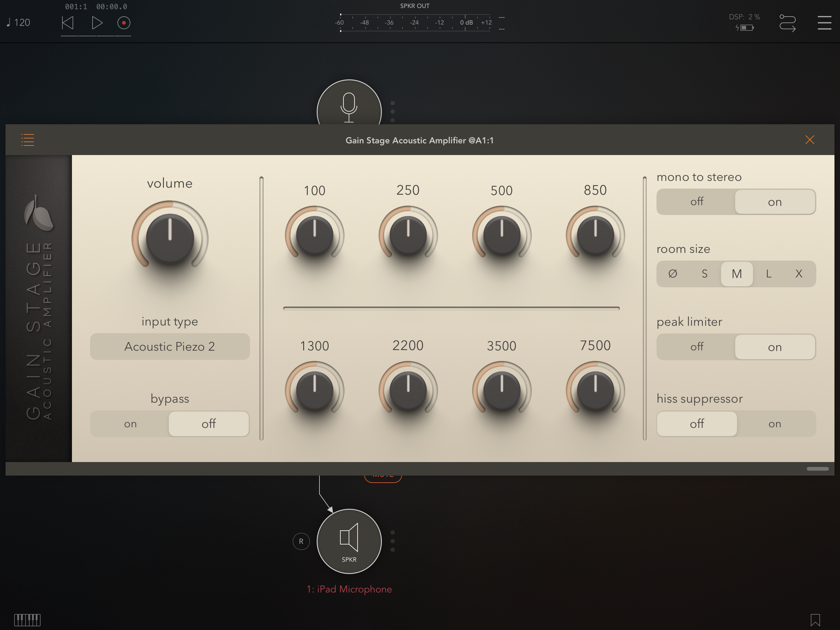The width and height of the screenshot is (840, 630).
Task: Open the orange preset list icon
Action: pyautogui.click(x=28, y=140)
